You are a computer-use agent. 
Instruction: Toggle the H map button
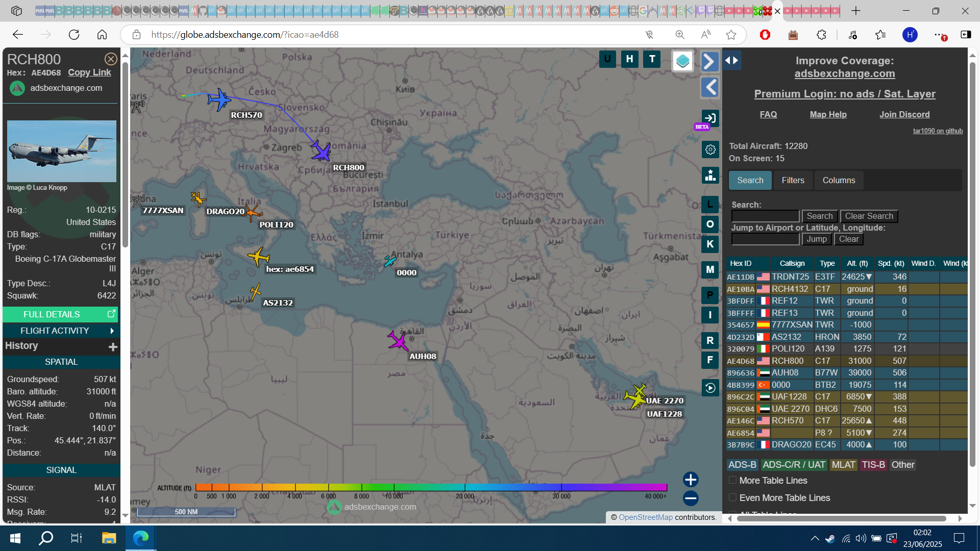(x=630, y=59)
